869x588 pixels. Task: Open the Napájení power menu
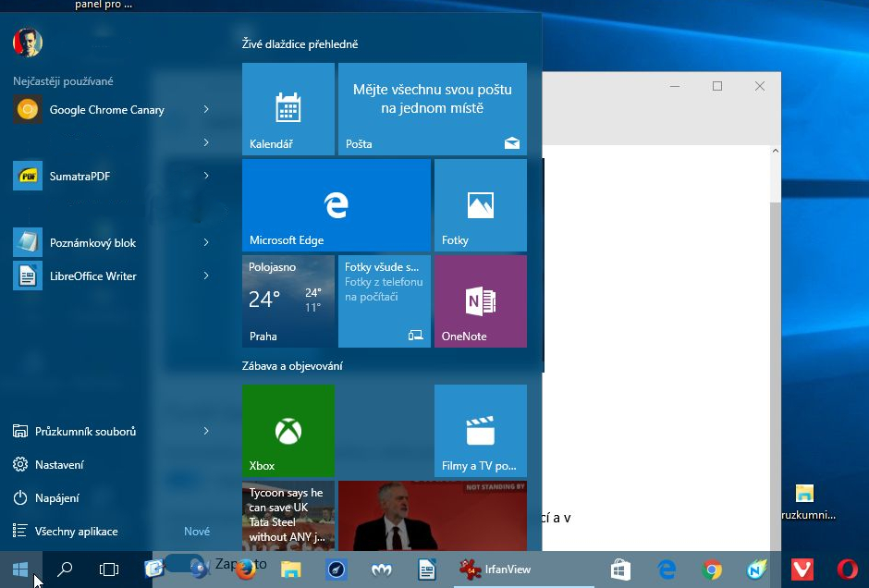click(x=57, y=498)
